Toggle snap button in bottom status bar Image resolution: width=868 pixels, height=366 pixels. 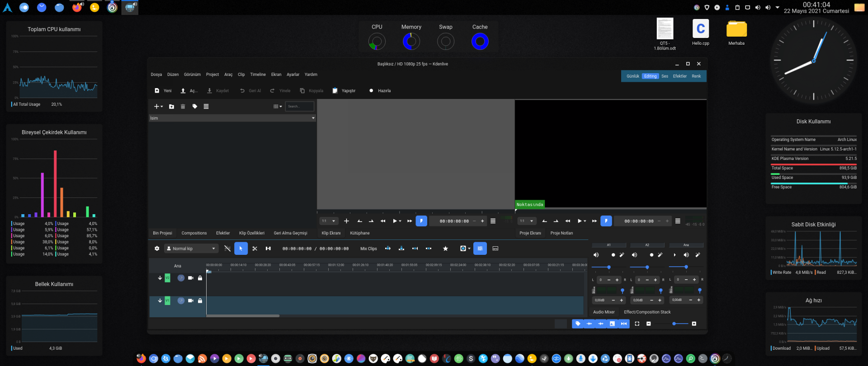click(x=624, y=324)
